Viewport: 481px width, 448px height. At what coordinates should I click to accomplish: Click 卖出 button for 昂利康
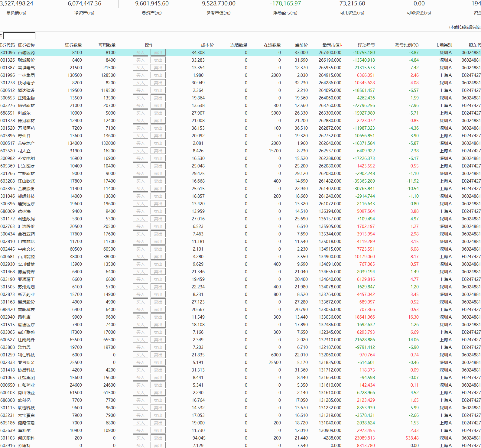[x=158, y=317]
